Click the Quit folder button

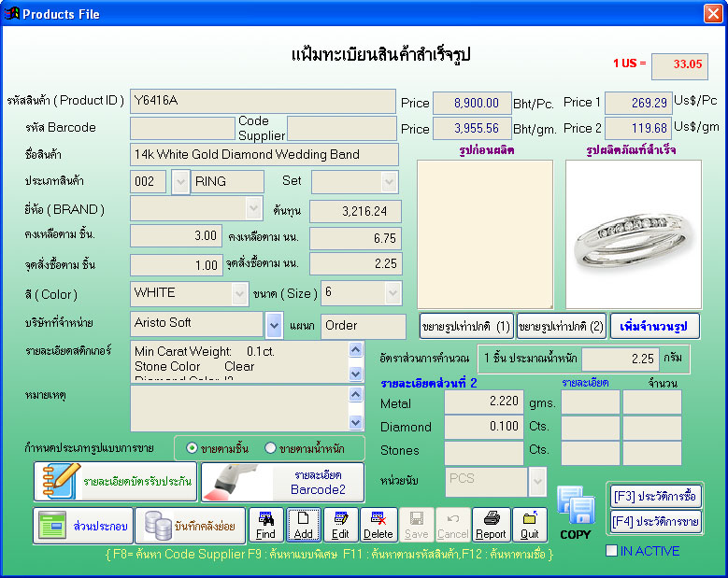click(530, 524)
